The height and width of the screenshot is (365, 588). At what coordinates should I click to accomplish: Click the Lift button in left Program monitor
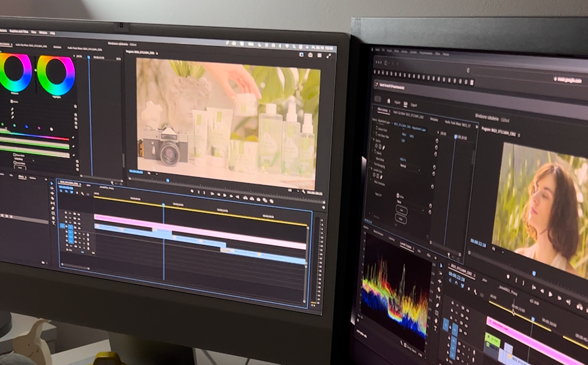coord(245,198)
